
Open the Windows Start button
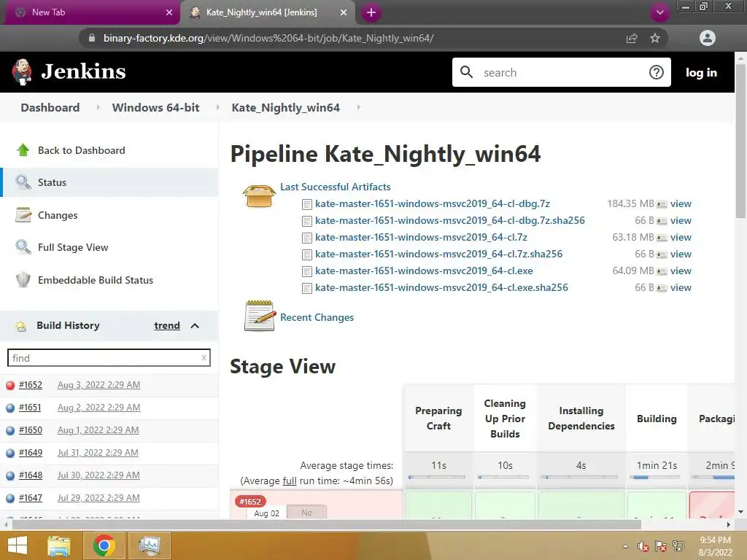[x=18, y=545]
